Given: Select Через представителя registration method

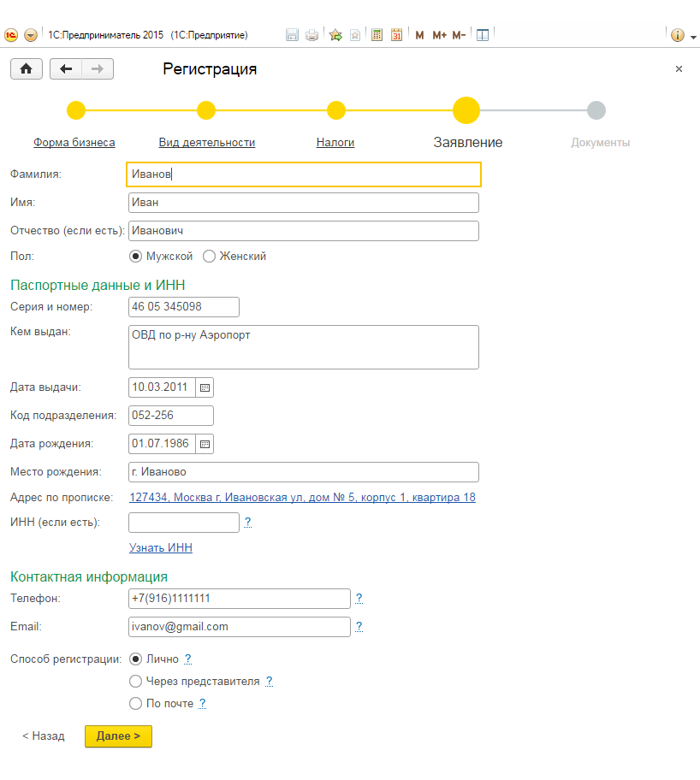Looking at the screenshot, I should [x=135, y=681].
